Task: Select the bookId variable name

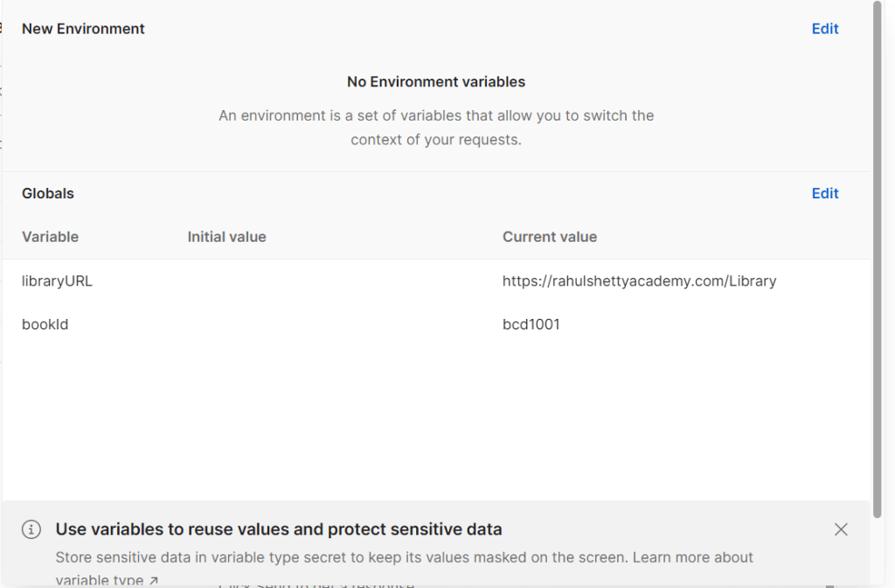Action: click(45, 325)
